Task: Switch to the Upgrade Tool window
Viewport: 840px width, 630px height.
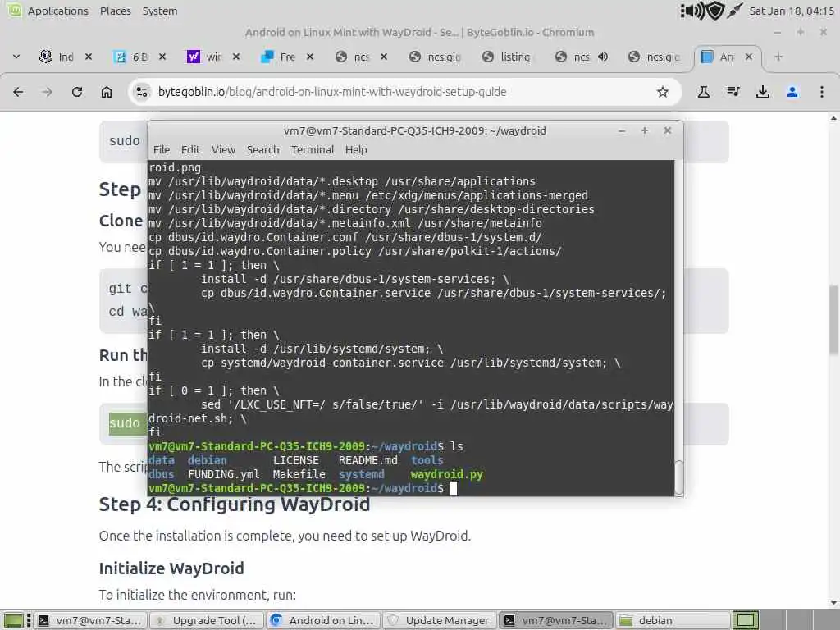Action: (207, 620)
